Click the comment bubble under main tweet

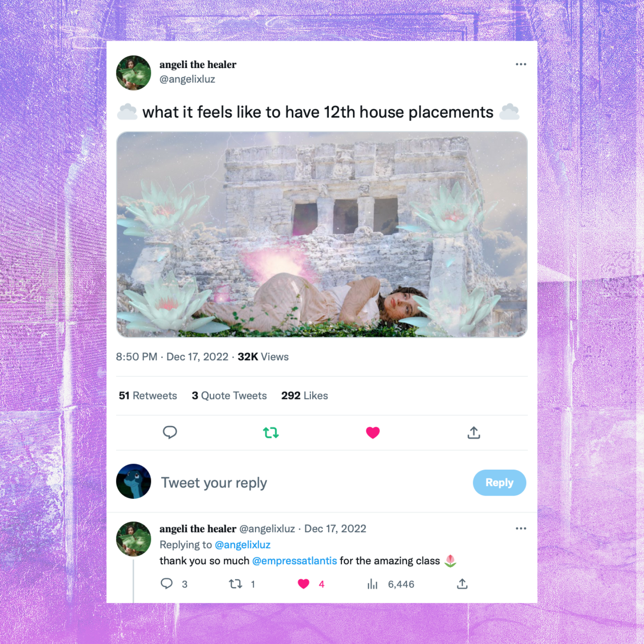(170, 432)
